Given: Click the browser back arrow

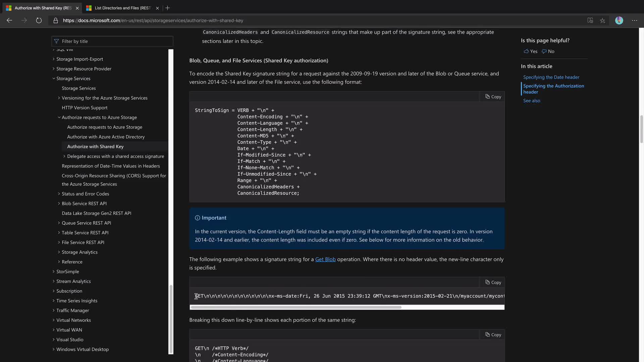Looking at the screenshot, I should pyautogui.click(x=9, y=20).
